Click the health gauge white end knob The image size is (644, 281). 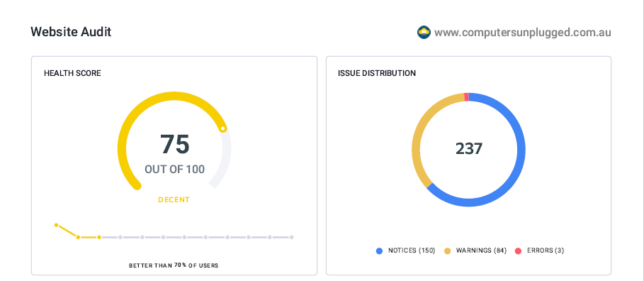tap(222, 128)
